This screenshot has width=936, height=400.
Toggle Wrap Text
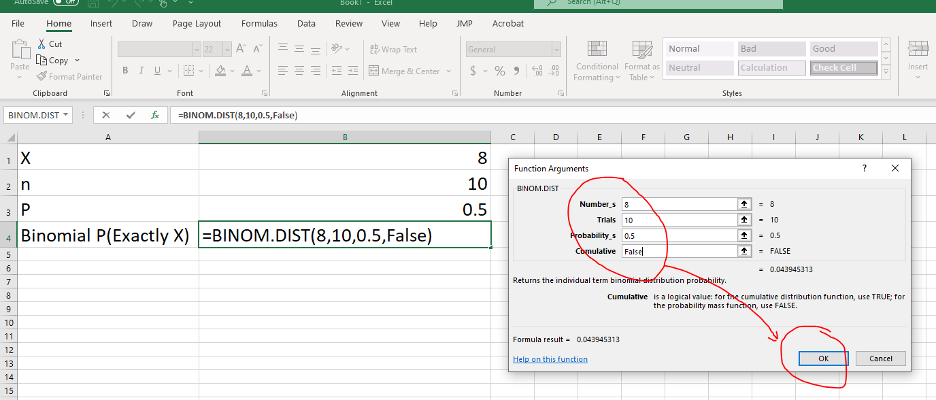pos(393,50)
